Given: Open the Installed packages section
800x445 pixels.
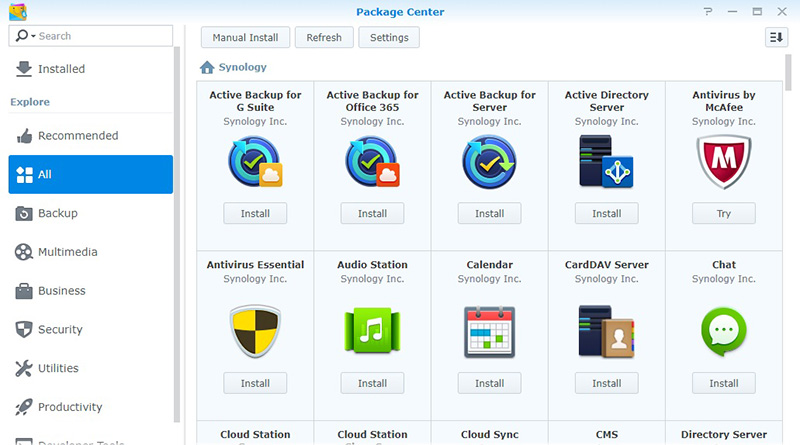Looking at the screenshot, I should pos(61,69).
